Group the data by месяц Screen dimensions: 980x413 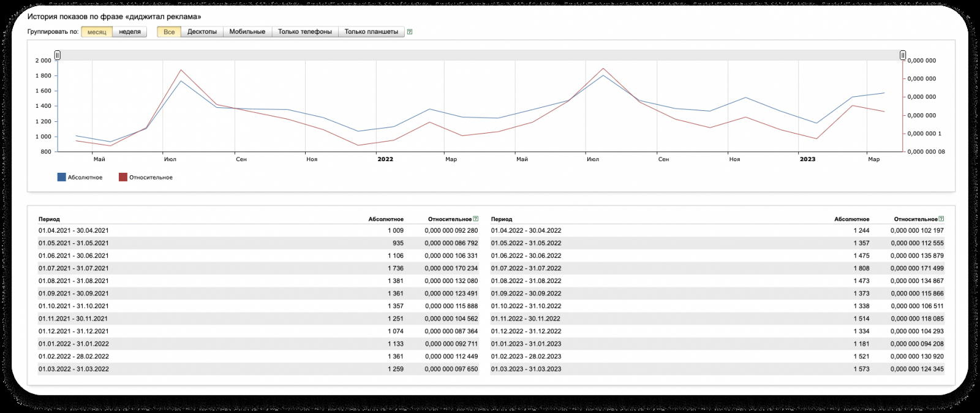coord(97,32)
